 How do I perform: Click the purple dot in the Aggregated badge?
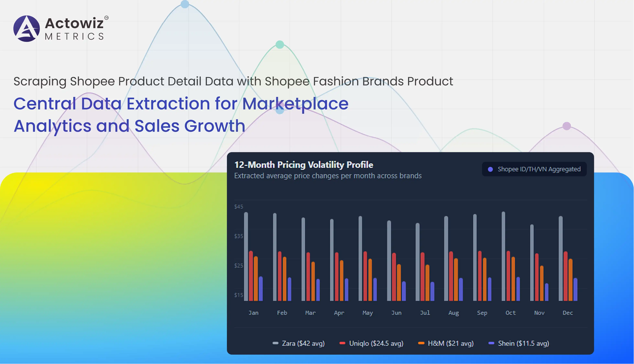pos(490,169)
